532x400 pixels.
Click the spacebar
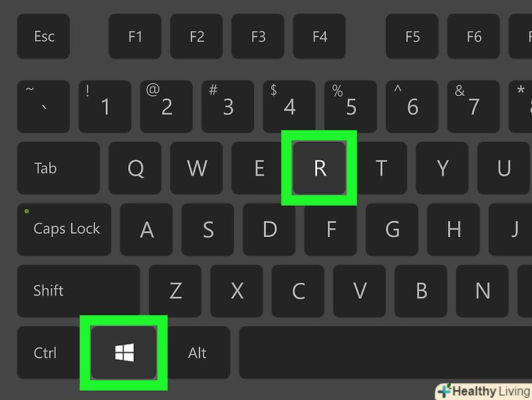click(x=385, y=352)
